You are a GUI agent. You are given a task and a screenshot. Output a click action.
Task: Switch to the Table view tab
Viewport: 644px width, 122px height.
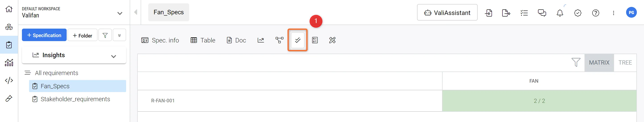pos(203,40)
